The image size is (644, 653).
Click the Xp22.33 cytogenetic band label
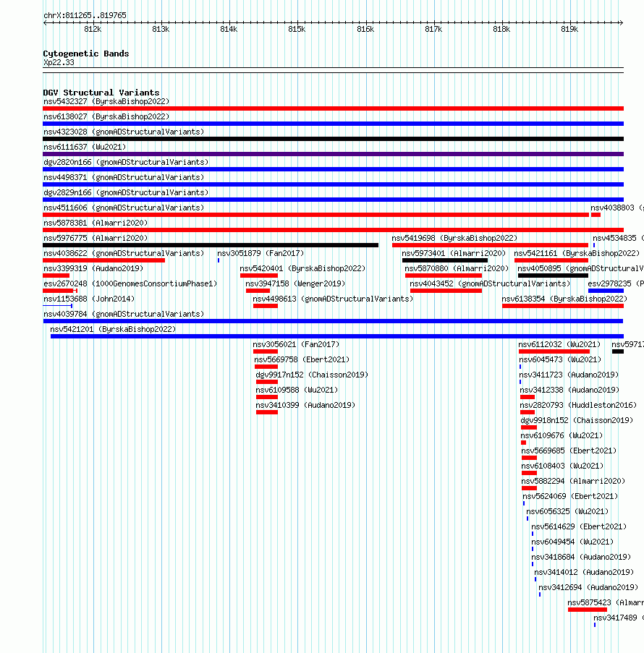pyautogui.click(x=59, y=63)
